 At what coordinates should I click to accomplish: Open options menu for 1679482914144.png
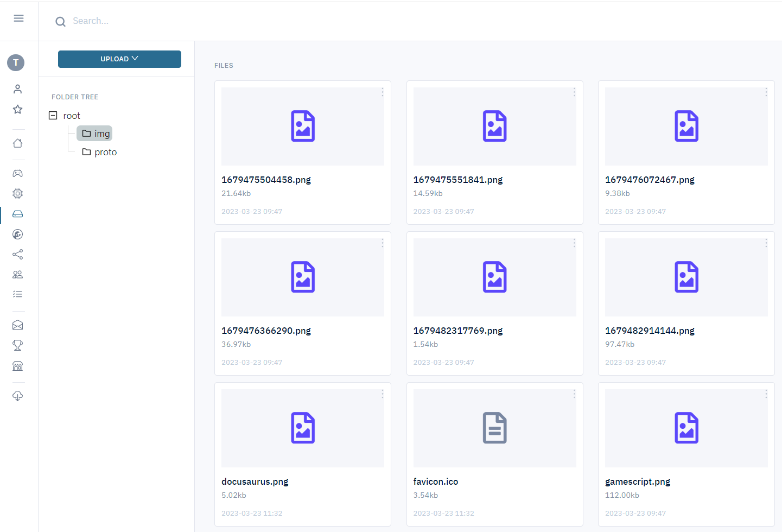point(766,243)
